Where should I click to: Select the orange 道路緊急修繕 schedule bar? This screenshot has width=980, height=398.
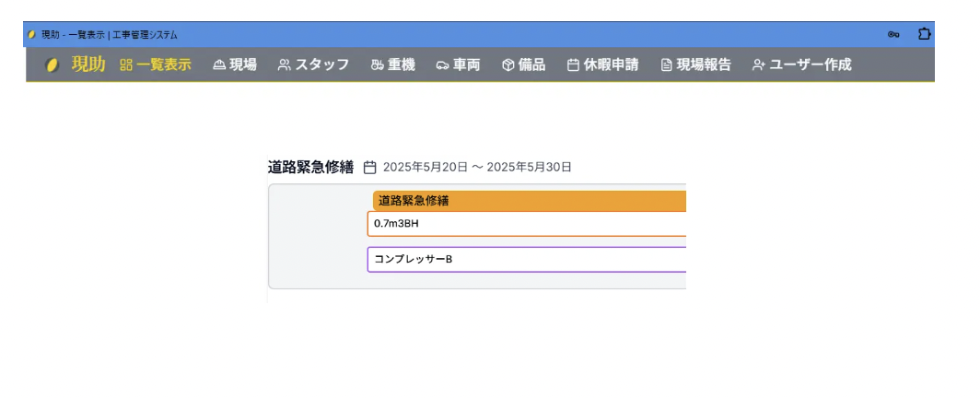click(530, 201)
